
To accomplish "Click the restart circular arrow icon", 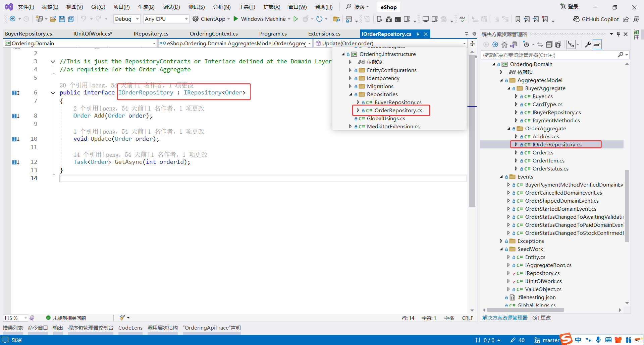I will (x=319, y=19).
